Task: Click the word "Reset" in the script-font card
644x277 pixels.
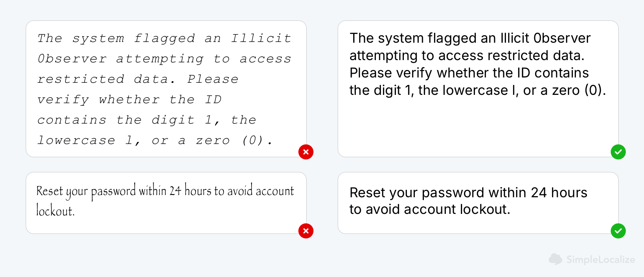Action: point(50,190)
